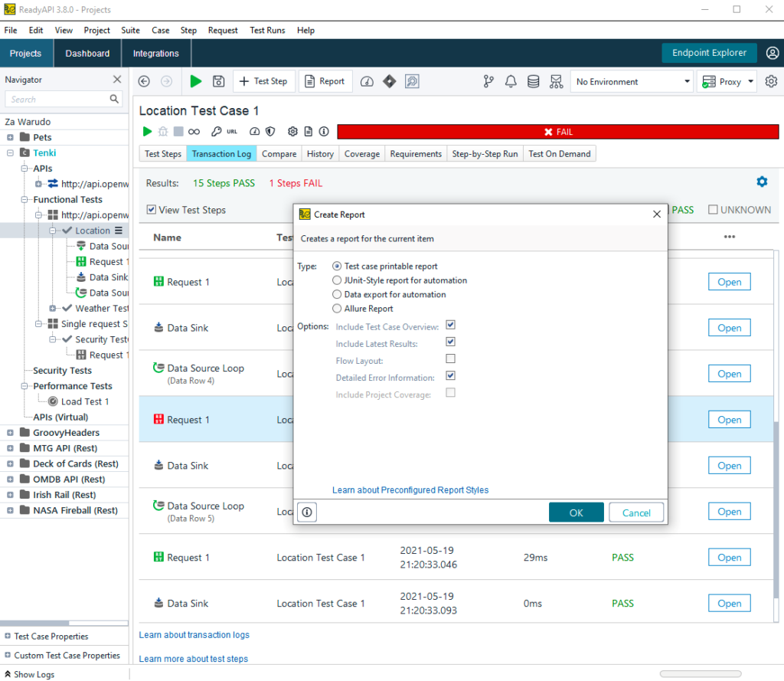Open the notifications bell icon
784x681 pixels.
(x=511, y=81)
